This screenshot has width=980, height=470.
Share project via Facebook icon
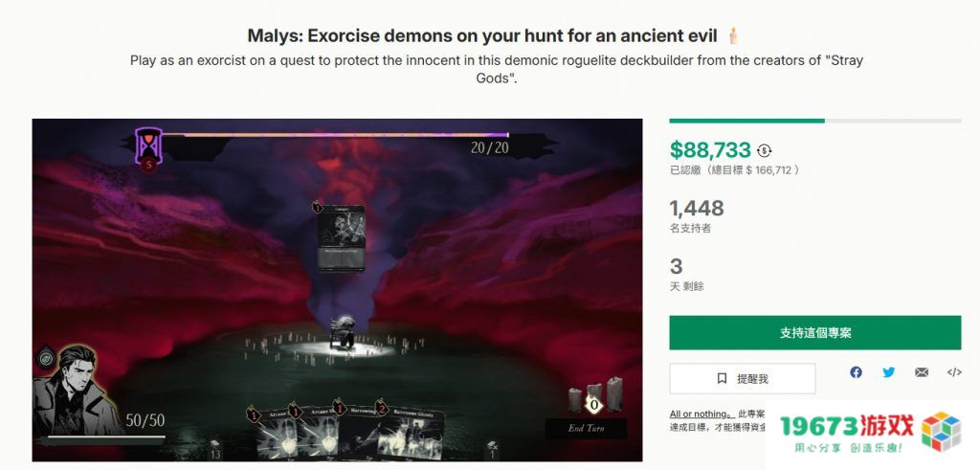click(856, 372)
